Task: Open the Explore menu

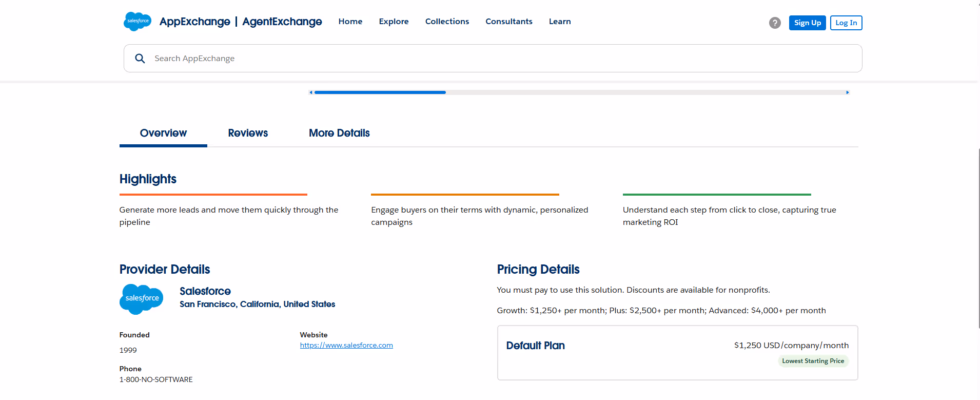Action: coord(394,22)
